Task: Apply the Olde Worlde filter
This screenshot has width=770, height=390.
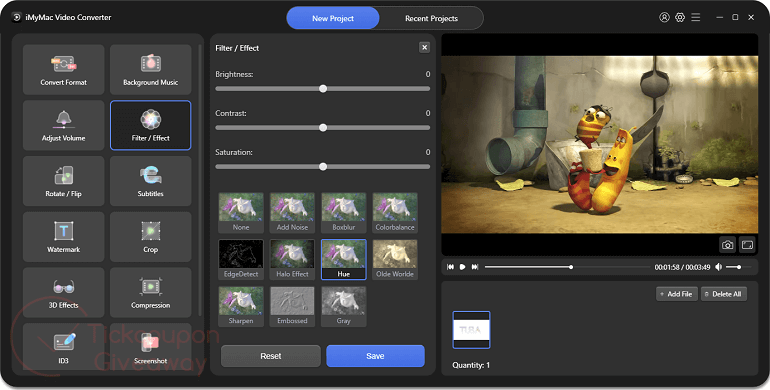Action: click(x=395, y=259)
